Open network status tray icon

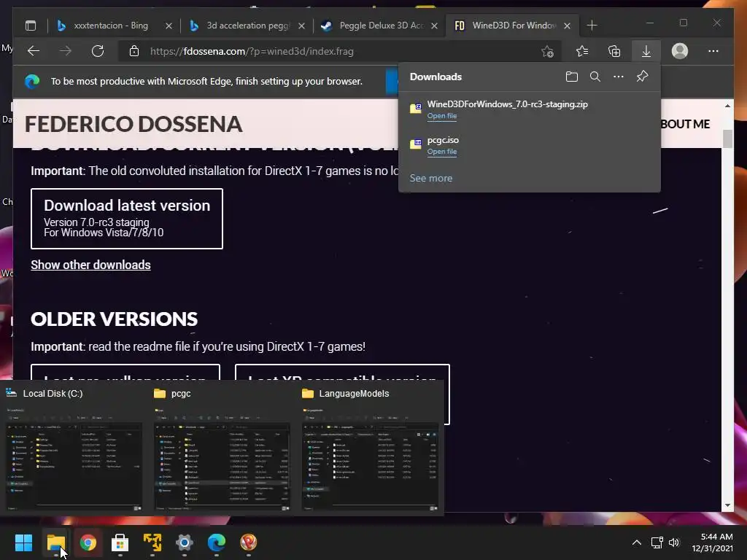pyautogui.click(x=657, y=542)
